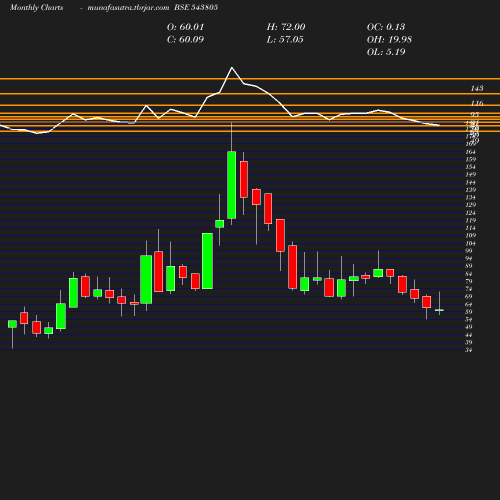Click the 79 price axis label
Image resolution: width=500 pixels, height=500 pixels.
[x=469, y=281]
